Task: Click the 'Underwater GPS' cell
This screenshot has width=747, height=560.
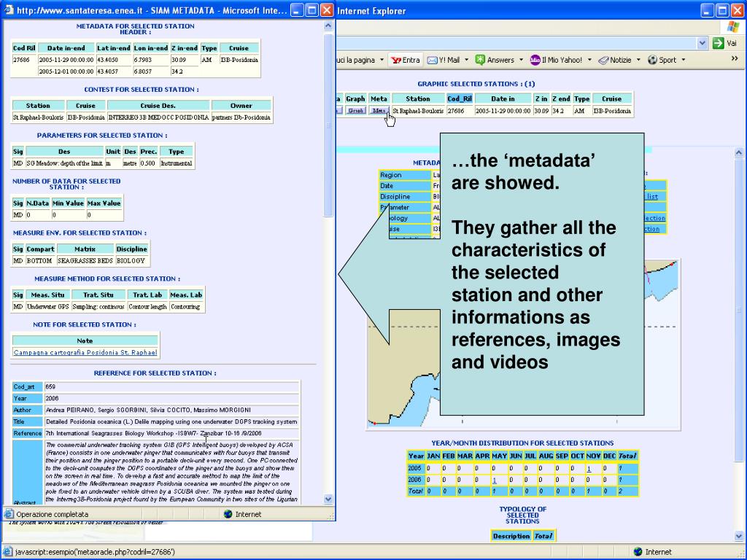Action: tap(47, 307)
